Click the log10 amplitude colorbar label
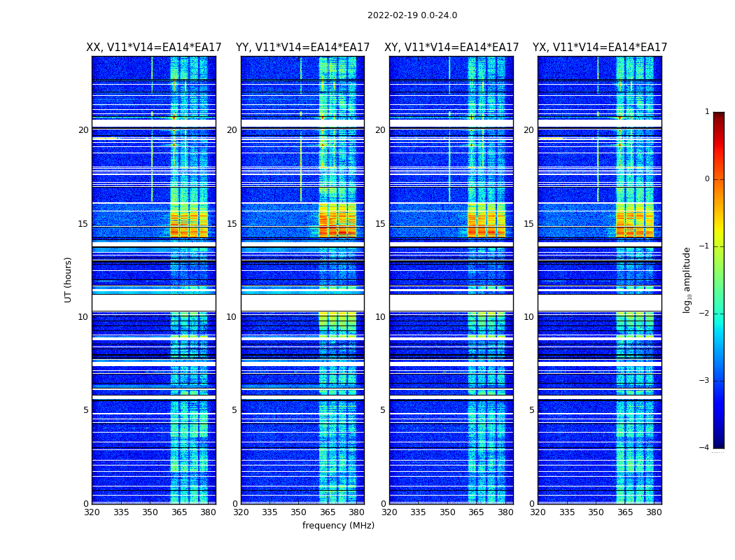The height and width of the screenshot is (560, 735). coord(687,280)
